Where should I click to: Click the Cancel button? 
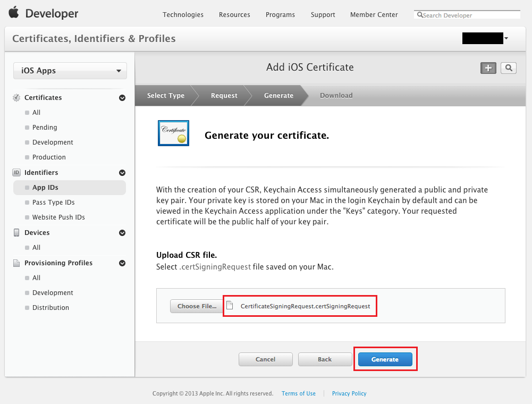265,359
